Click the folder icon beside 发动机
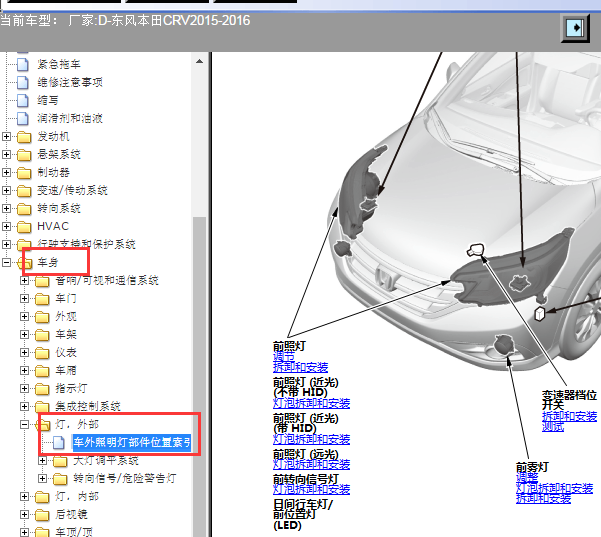The image size is (601, 537). point(24,137)
